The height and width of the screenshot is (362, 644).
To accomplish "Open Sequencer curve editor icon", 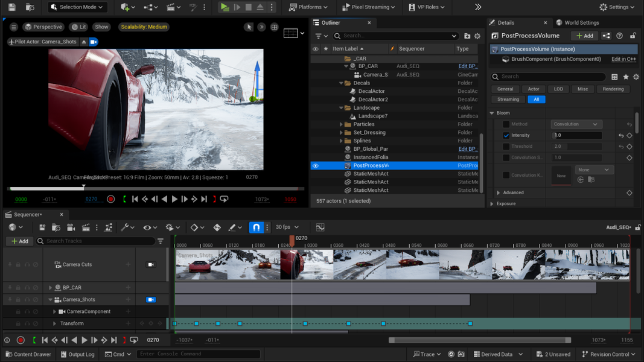I will [x=320, y=227].
